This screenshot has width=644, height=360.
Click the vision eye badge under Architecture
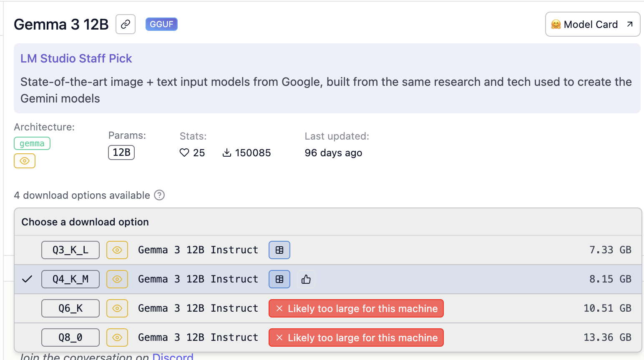25,161
